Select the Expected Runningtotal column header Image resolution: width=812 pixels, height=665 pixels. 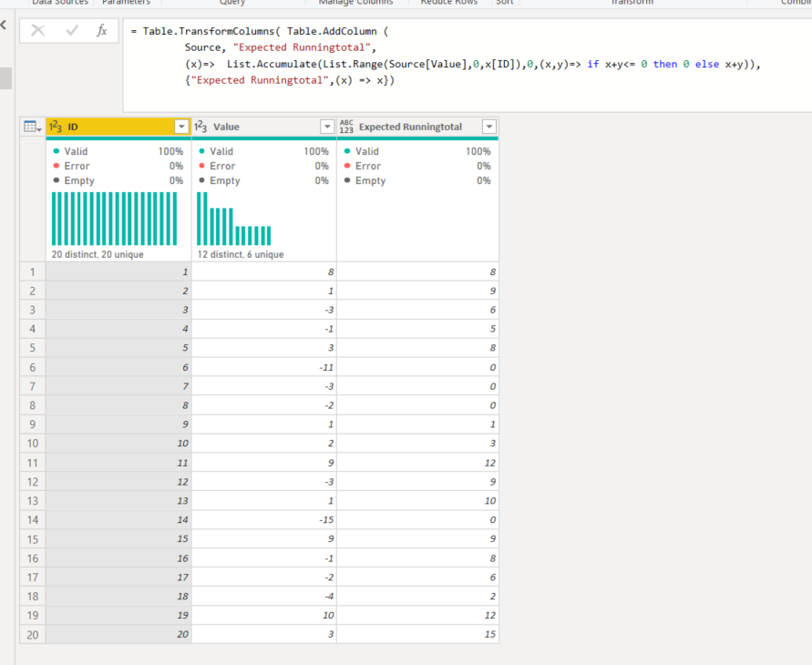[418, 127]
